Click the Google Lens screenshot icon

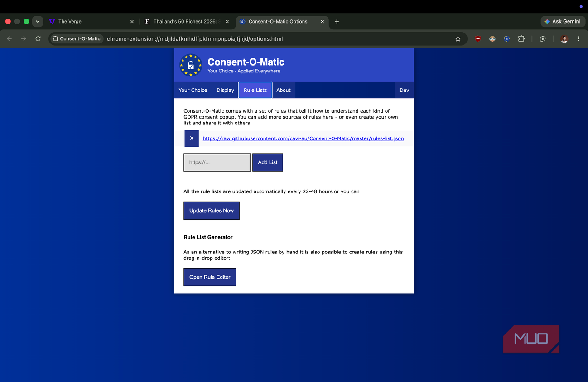point(543,39)
